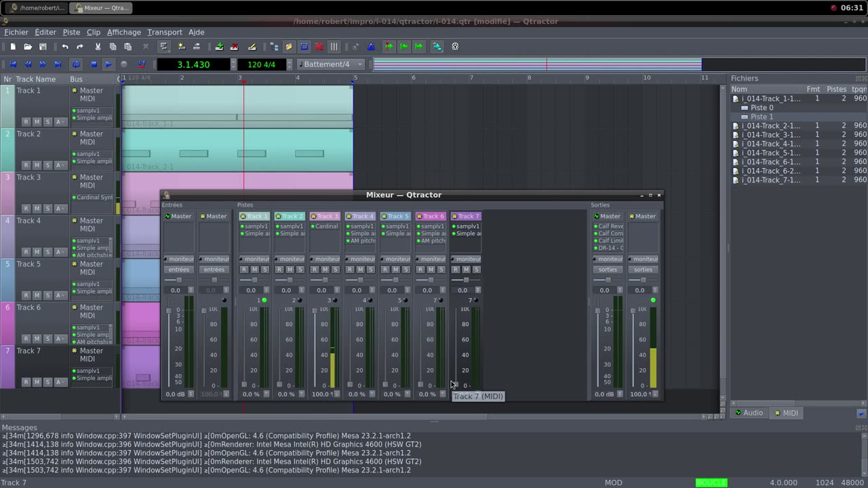This screenshot has height=488, width=868.
Task: Open the Battement/4 snap dropdown
Action: point(331,64)
